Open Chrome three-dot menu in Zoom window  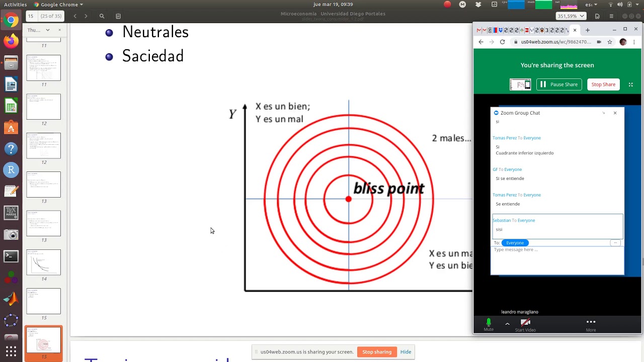pyautogui.click(x=634, y=42)
